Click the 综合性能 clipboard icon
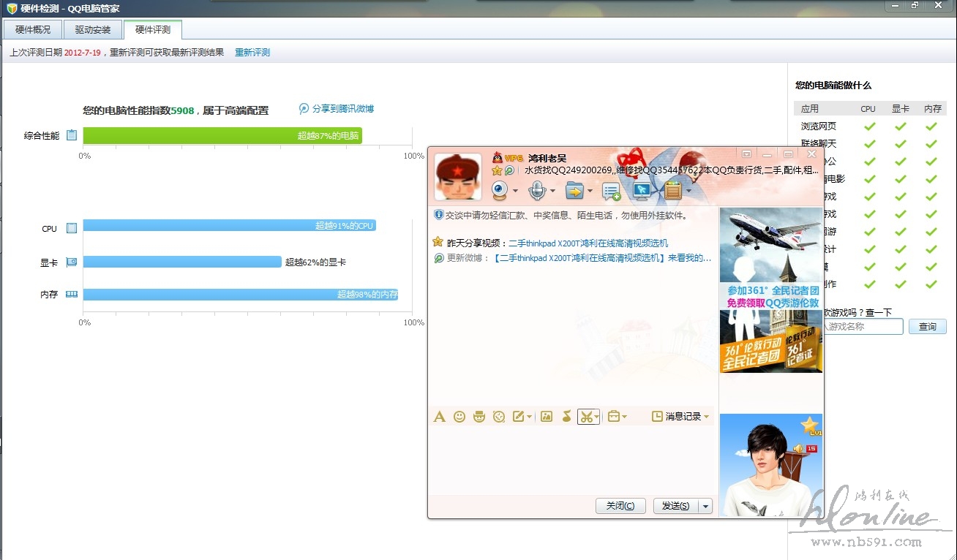The image size is (957, 560). [72, 135]
